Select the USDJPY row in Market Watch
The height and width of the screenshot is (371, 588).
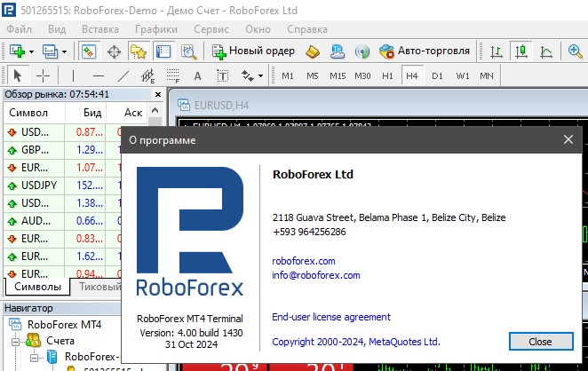[x=62, y=185]
